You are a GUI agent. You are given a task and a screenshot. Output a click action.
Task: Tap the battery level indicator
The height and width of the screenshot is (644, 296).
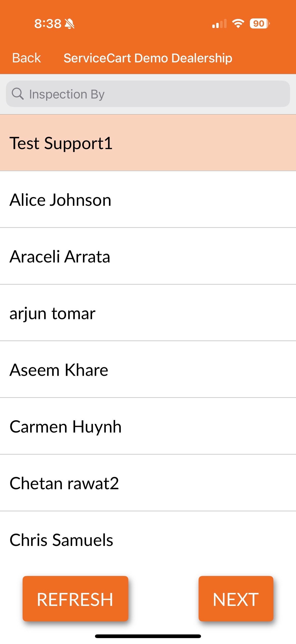pyautogui.click(x=260, y=24)
